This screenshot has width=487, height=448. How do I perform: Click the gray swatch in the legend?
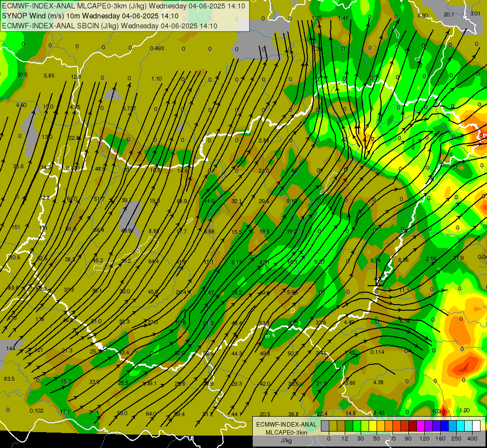[x=325, y=426]
